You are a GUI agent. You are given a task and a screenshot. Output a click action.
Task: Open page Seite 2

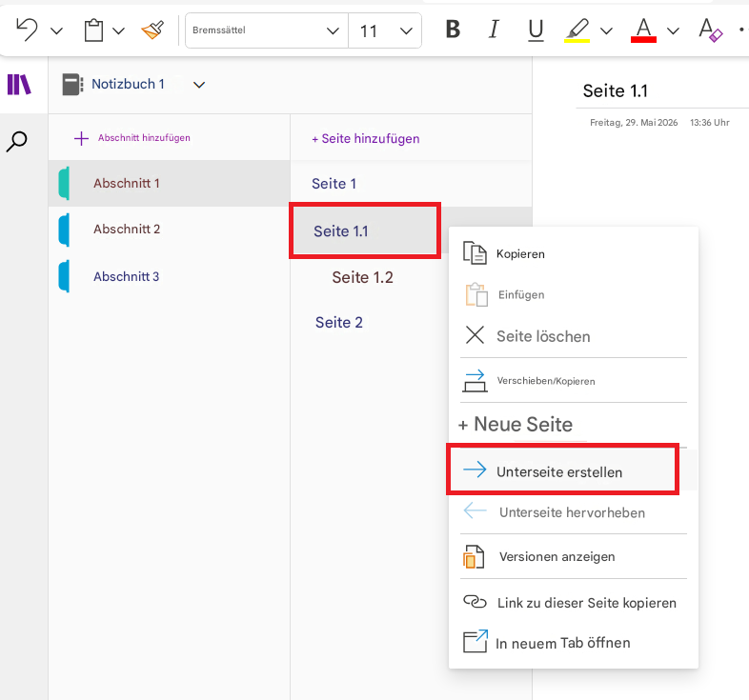coord(338,323)
